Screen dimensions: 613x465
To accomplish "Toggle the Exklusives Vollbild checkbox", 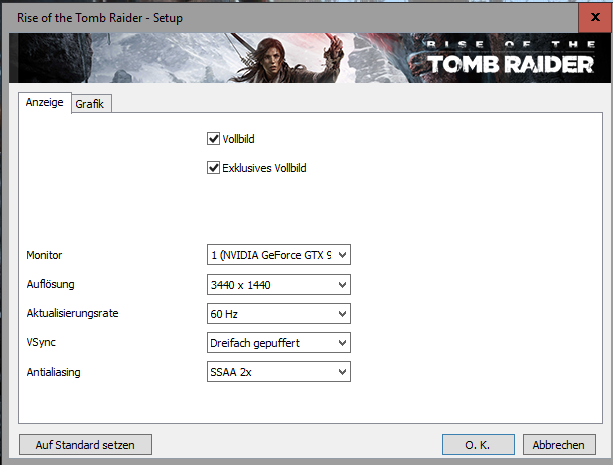I will coord(213,168).
